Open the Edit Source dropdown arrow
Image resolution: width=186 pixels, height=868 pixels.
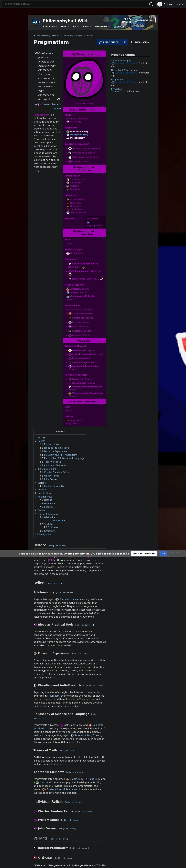[x=124, y=42]
